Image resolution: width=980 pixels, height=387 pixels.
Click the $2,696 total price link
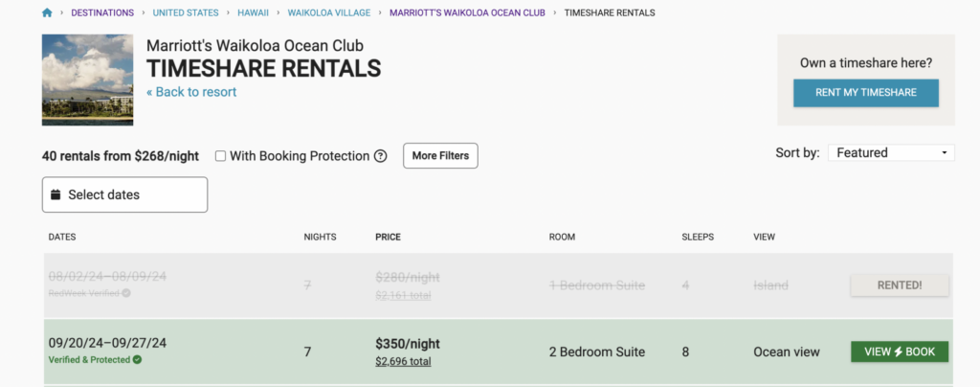(x=403, y=362)
